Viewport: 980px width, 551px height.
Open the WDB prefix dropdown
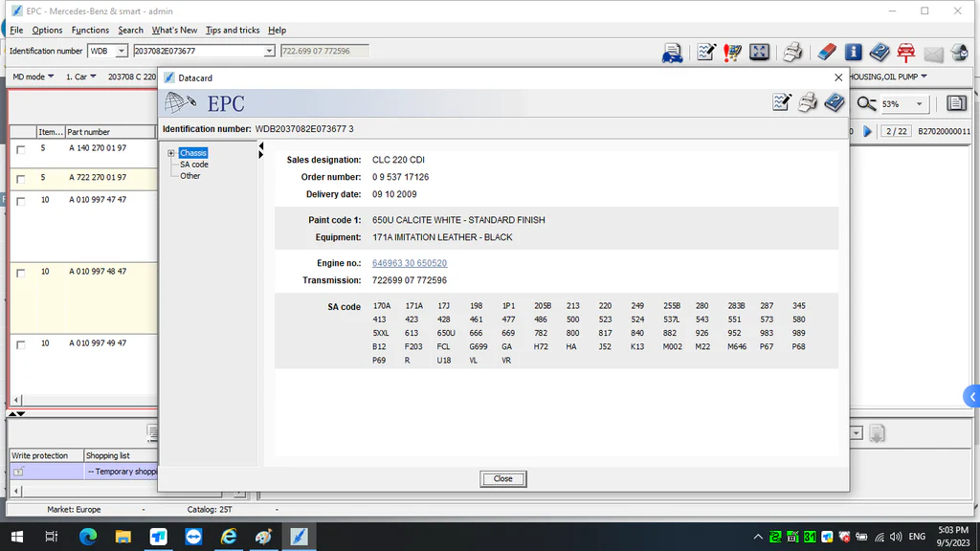pyautogui.click(x=122, y=51)
